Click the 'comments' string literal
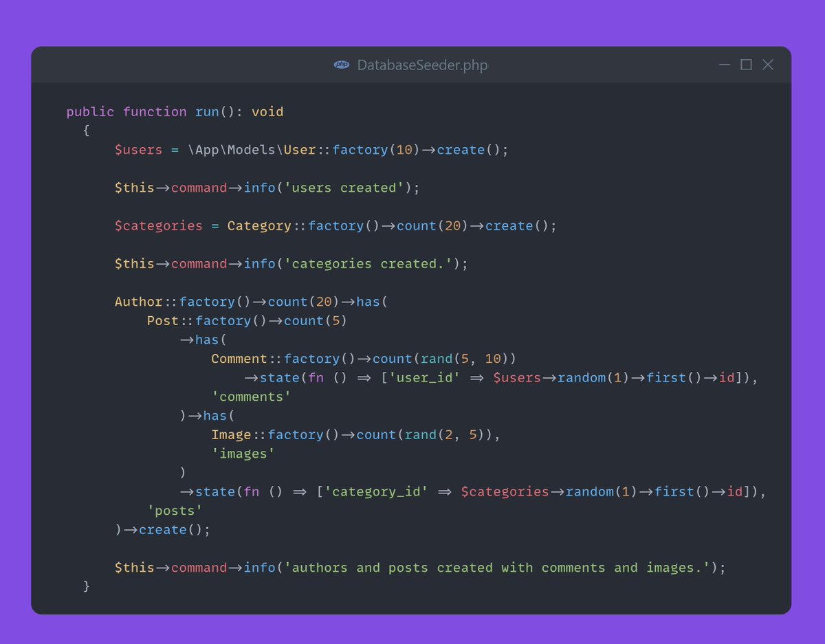 click(x=252, y=397)
